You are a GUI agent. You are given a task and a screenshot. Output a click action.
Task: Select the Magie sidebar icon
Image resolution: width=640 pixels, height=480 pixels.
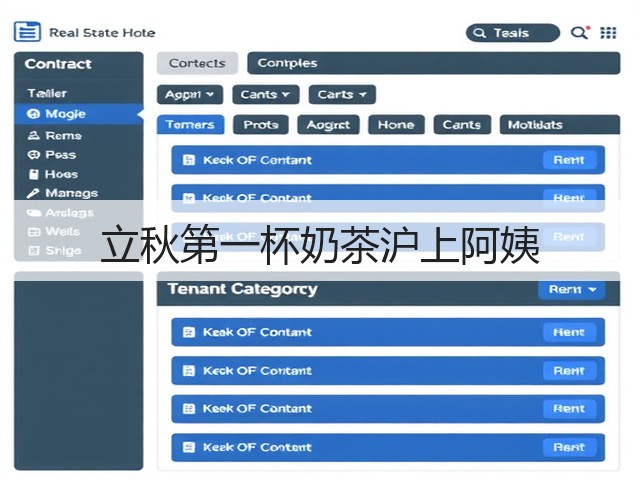pyautogui.click(x=33, y=114)
